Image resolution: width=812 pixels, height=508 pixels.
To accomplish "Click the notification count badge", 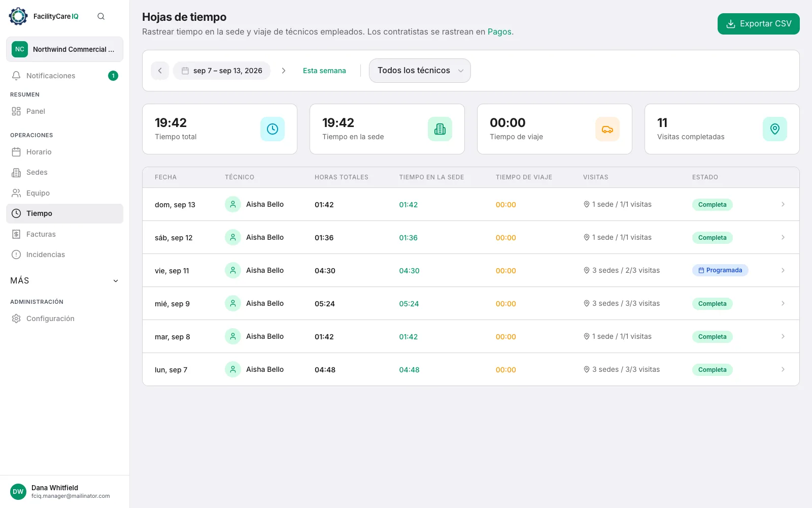I will 113,76.
